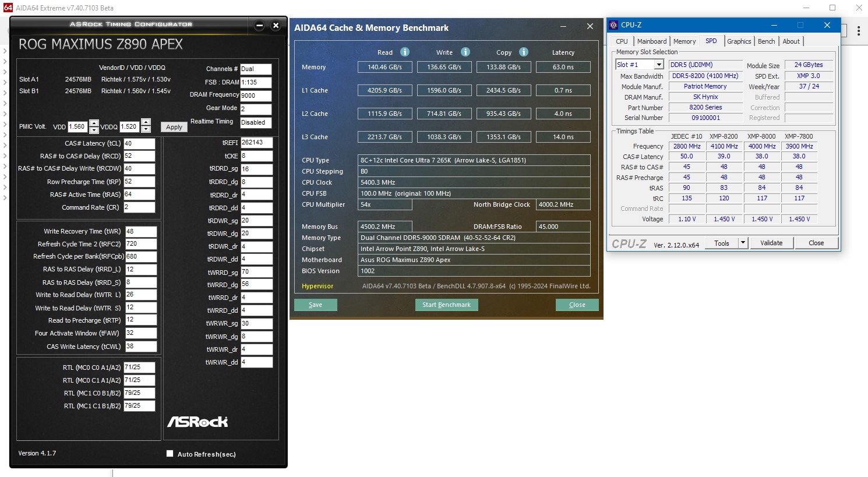Screen dimensions: 868x477
Task: Close the CPU-Z window using title bar X
Action: click(x=827, y=25)
